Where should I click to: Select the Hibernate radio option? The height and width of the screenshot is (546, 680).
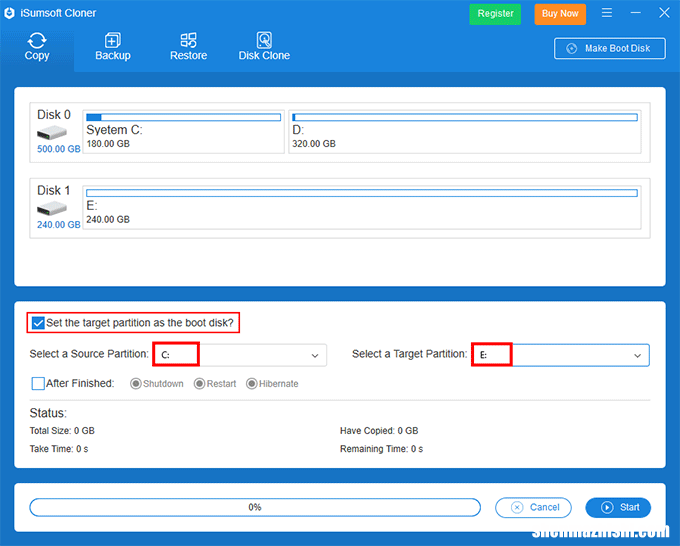pyautogui.click(x=252, y=384)
